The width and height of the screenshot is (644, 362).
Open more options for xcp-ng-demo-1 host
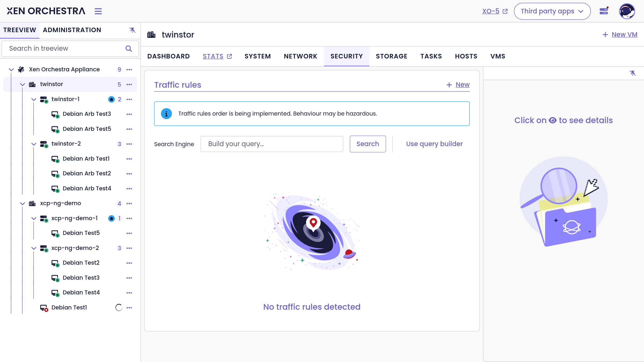[129, 219]
